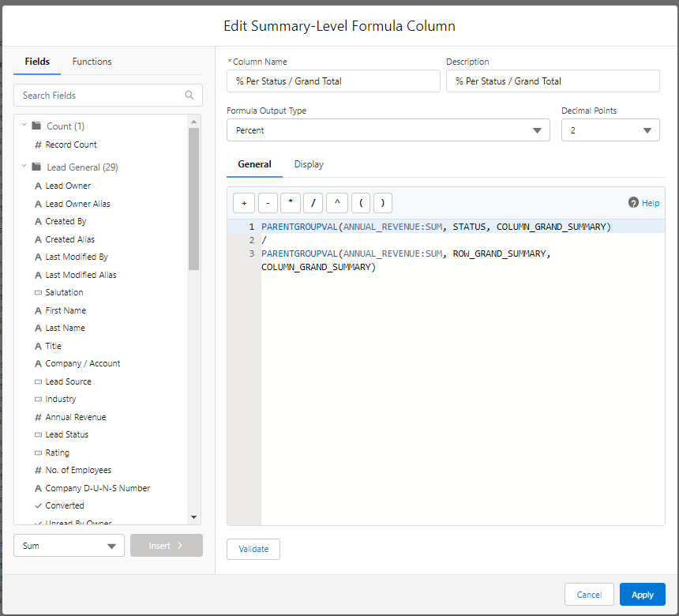Click the fields list scroll up arrow
679x616 pixels.
point(193,122)
